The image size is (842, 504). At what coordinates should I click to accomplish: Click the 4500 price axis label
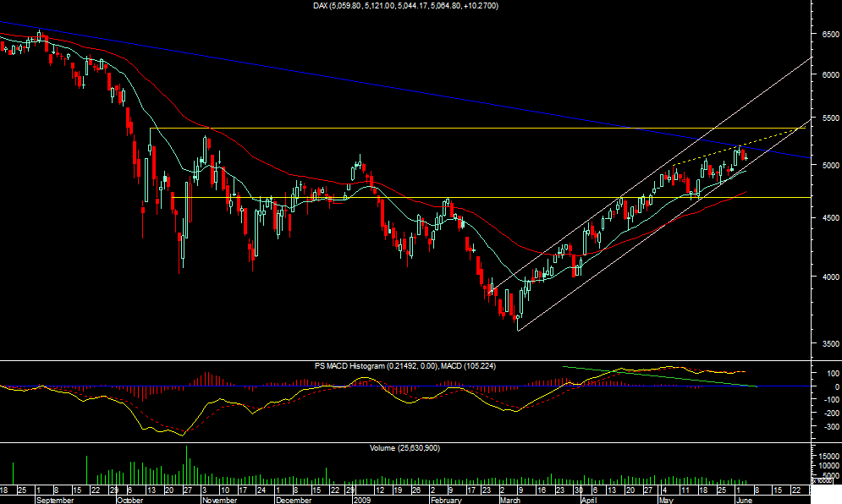(830, 218)
